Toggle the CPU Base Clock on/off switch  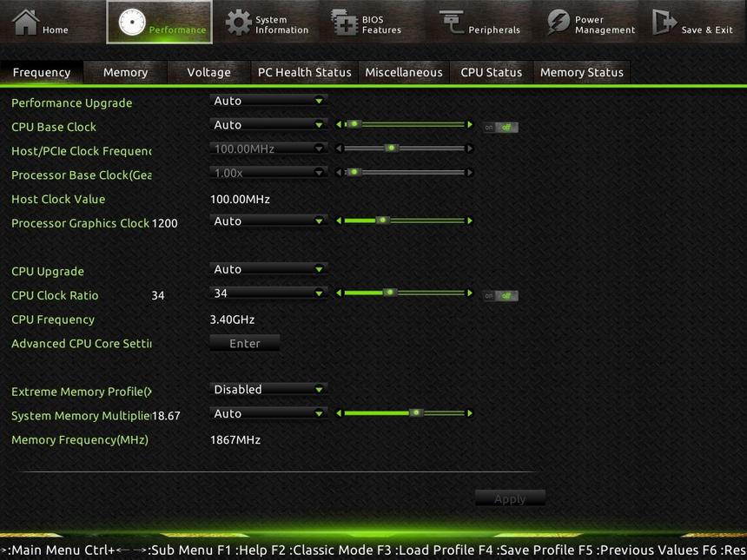[500, 126]
